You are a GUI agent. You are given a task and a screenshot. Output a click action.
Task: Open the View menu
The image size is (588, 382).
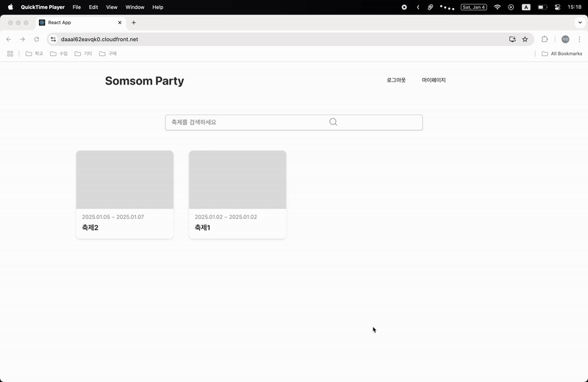112,7
